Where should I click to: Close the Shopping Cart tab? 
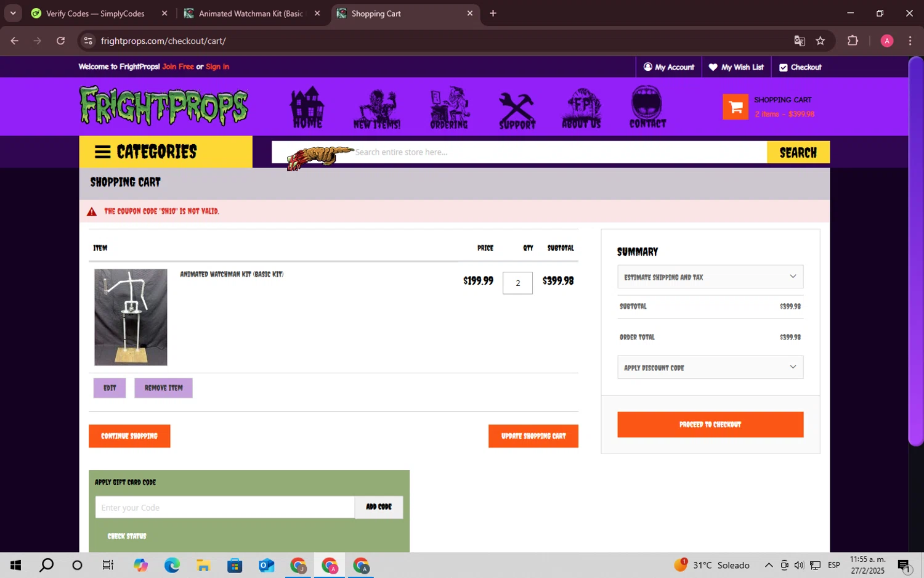tap(470, 13)
